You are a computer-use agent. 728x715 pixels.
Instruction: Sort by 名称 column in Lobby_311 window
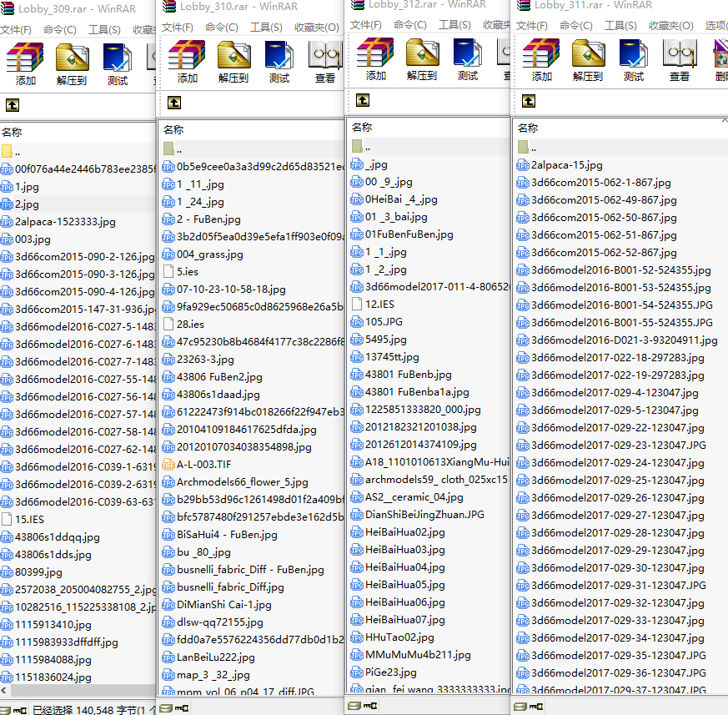pyautogui.click(x=528, y=128)
